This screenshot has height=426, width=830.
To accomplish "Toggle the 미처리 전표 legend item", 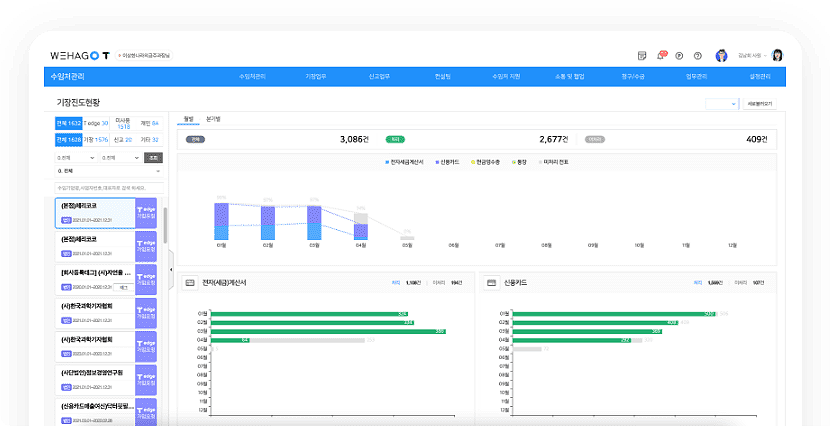I will [554, 162].
